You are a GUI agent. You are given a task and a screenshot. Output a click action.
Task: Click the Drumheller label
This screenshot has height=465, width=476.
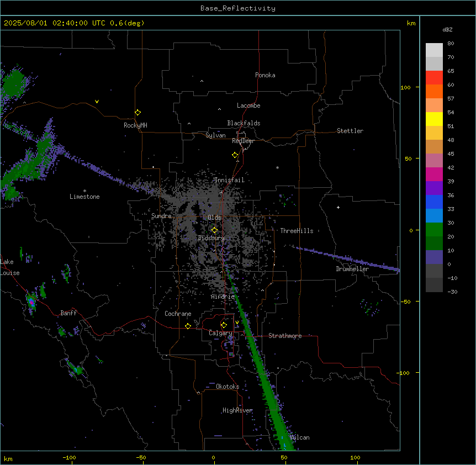pyautogui.click(x=352, y=269)
